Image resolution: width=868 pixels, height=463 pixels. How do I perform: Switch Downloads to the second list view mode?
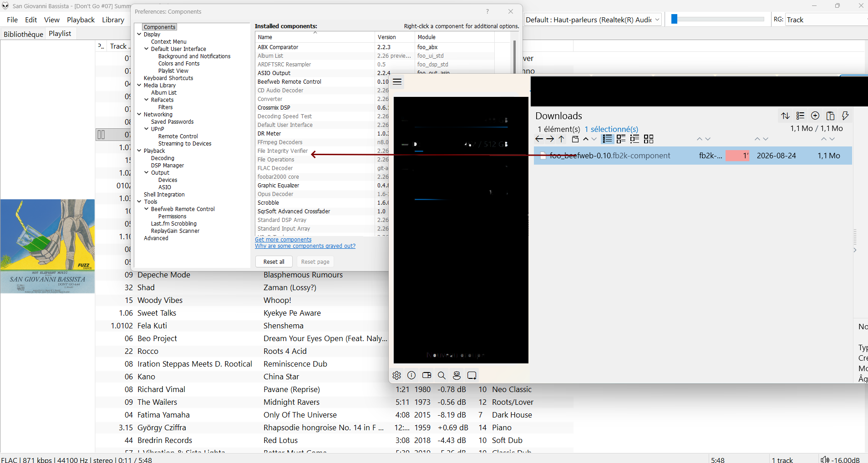tap(621, 139)
